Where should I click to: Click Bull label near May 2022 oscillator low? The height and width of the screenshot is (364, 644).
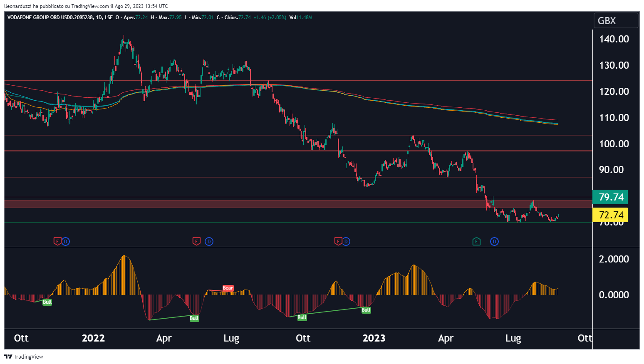pos(194,318)
